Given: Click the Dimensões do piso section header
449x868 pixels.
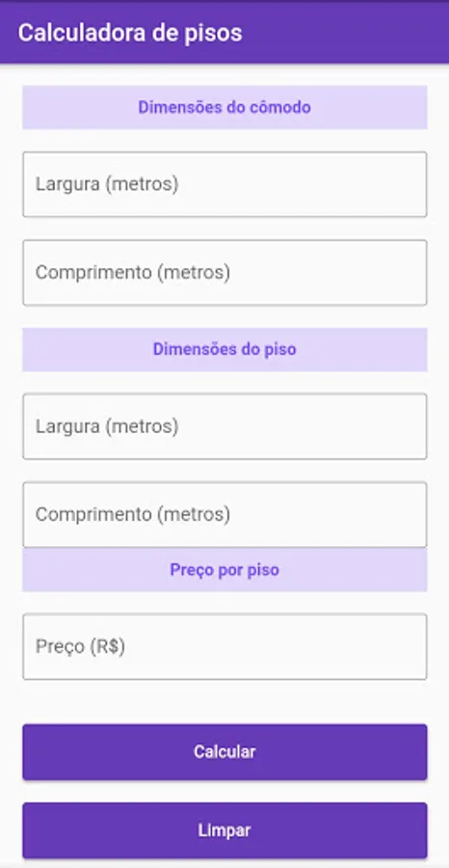Looking at the screenshot, I should pyautogui.click(x=224, y=349).
